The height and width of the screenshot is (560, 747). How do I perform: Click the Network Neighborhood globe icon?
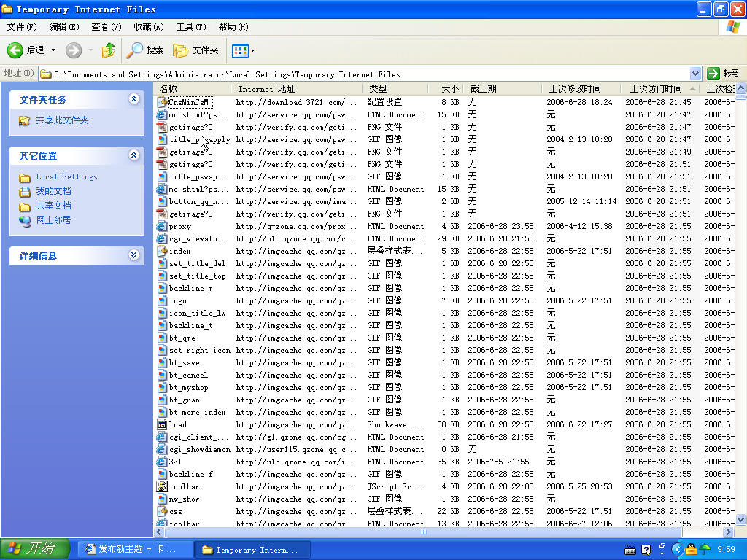click(x=25, y=220)
